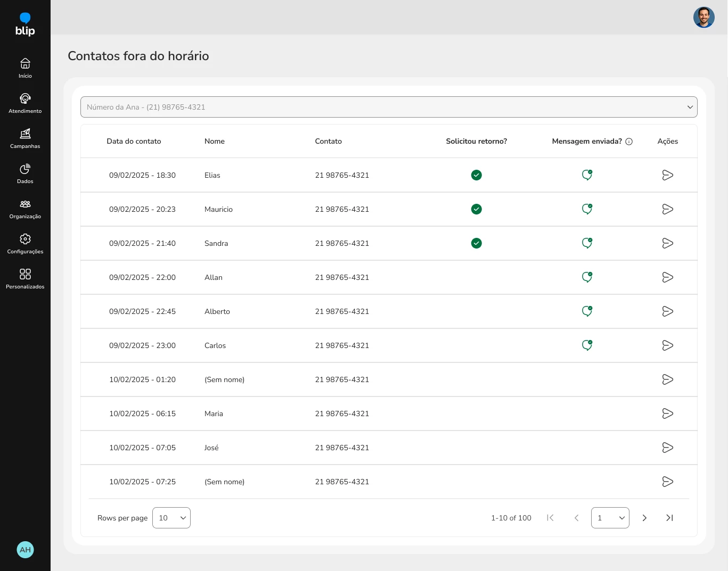Open the Atendimento section
Image resolution: width=728 pixels, height=571 pixels.
click(x=25, y=103)
